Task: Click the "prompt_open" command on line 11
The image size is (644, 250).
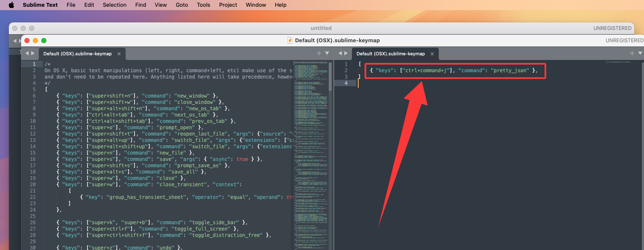Action: tap(175, 128)
